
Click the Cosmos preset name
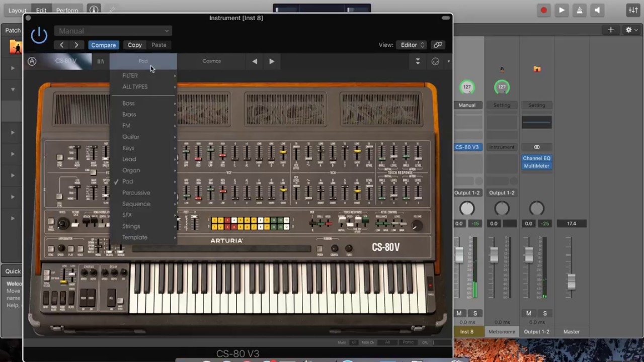[x=212, y=61]
